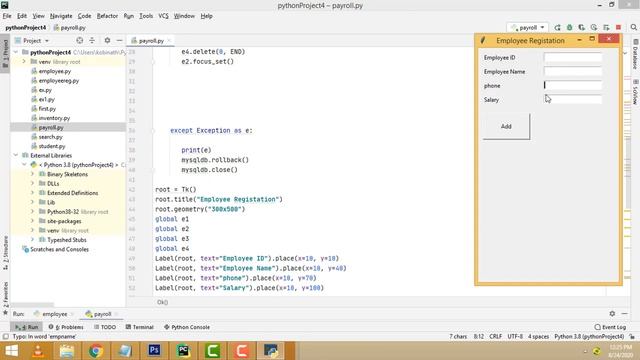Hide the Project tool window
This screenshot has height=360, width=640.
point(119,40)
